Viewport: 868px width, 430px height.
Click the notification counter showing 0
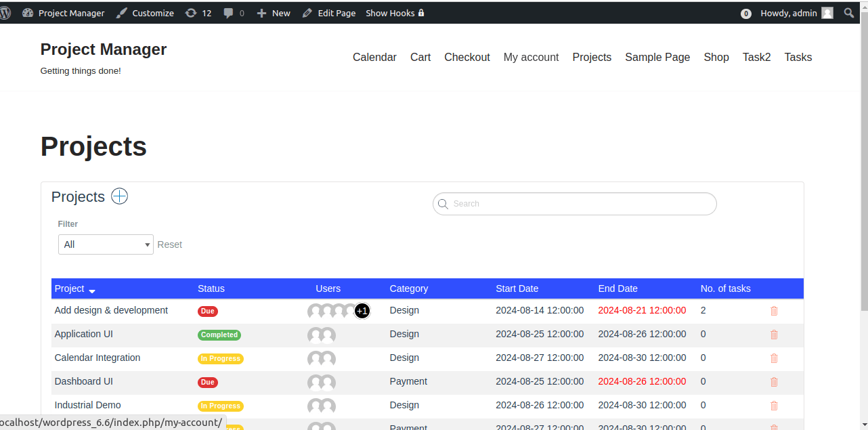[746, 14]
